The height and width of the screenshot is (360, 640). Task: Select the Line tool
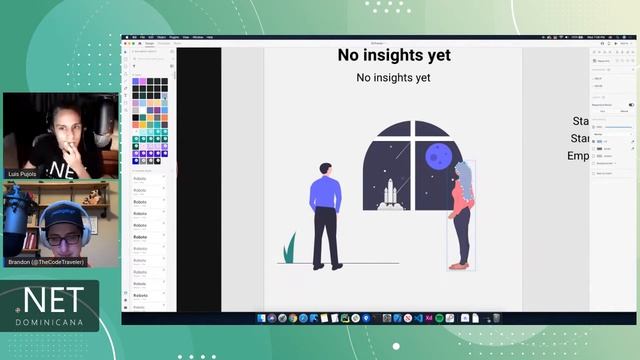pos(125,81)
